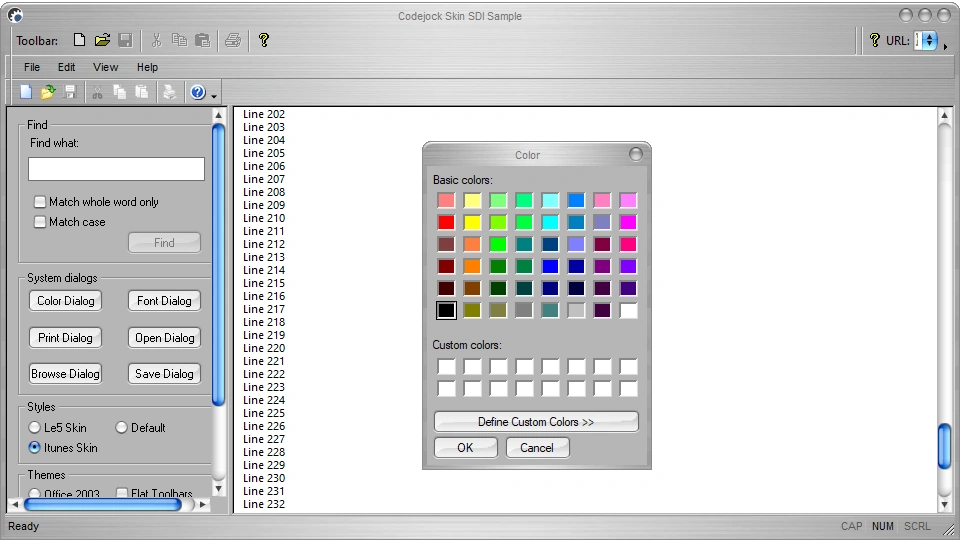Cancel the Color dialog

click(x=537, y=448)
